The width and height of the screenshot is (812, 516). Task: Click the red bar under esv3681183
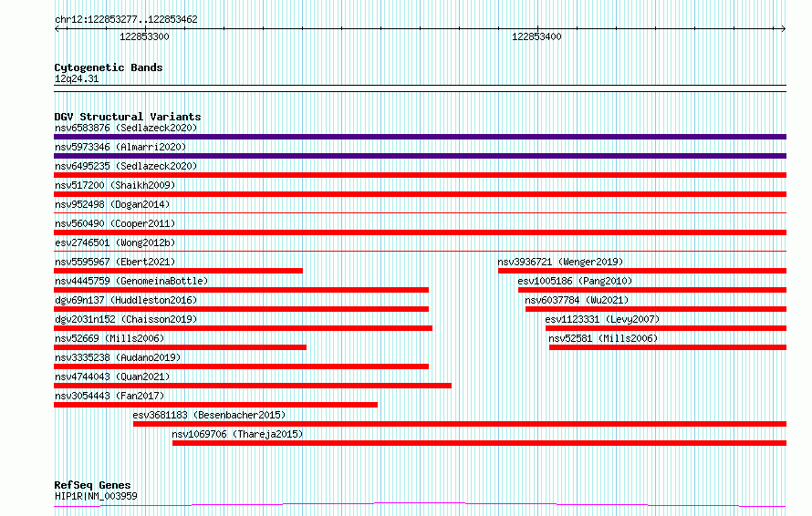tap(460, 424)
